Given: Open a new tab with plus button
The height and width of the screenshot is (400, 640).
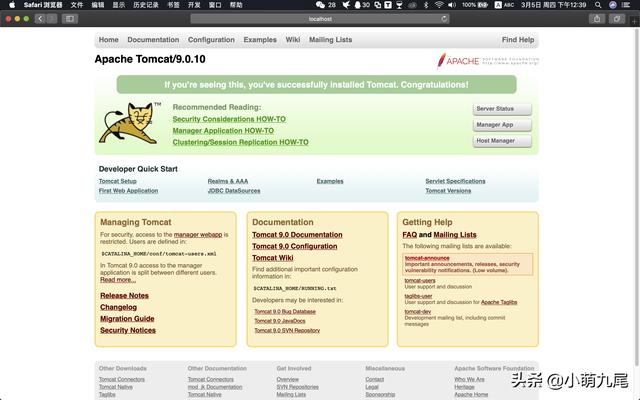Looking at the screenshot, I should pyautogui.click(x=634, y=21).
